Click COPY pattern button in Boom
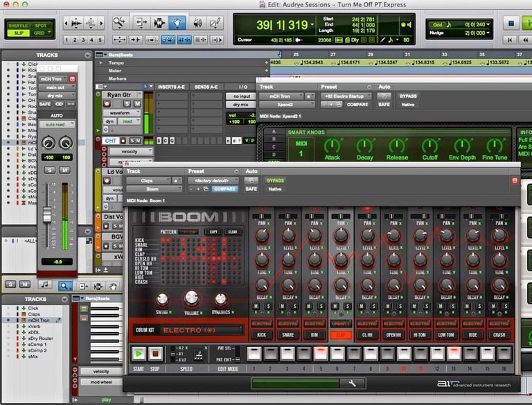 (x=213, y=232)
